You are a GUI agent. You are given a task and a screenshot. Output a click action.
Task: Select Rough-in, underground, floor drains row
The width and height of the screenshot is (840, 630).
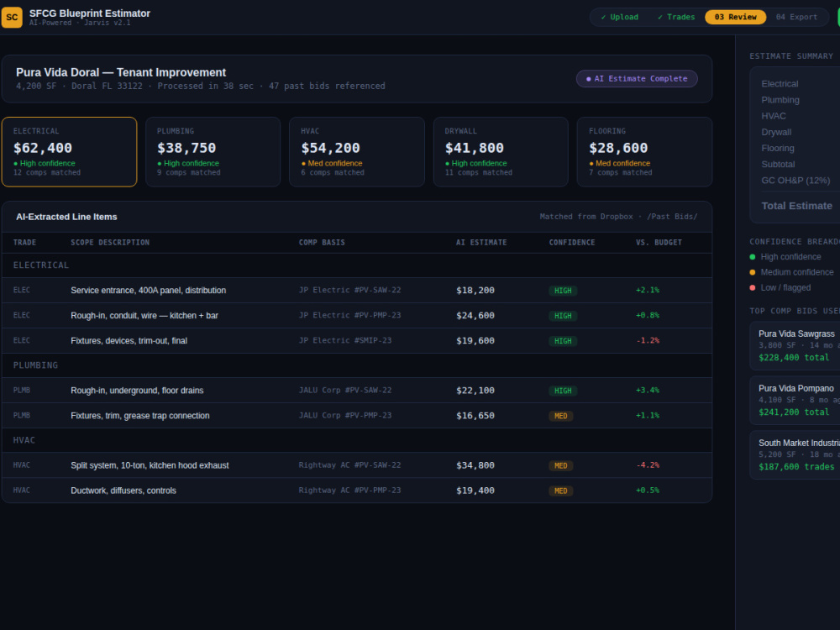pyautogui.click(x=357, y=391)
